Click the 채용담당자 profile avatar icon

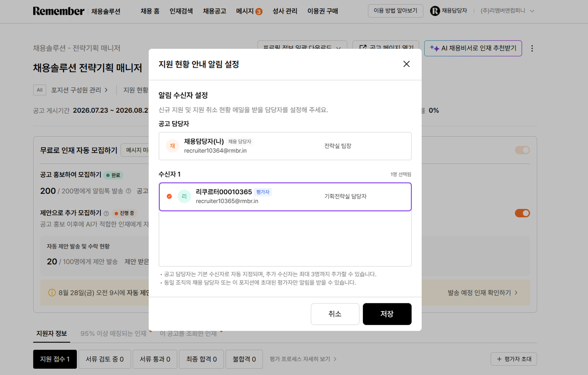tap(435, 11)
